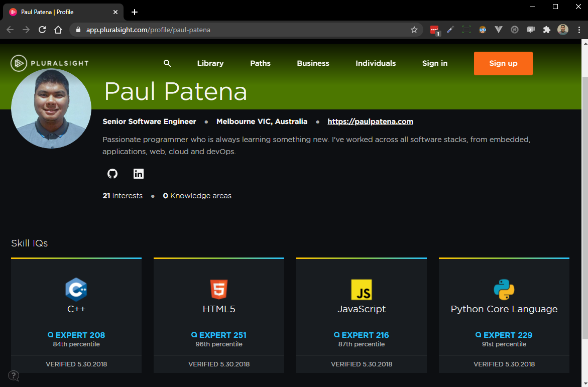
Task: Open the Individuals menu
Action: point(376,63)
